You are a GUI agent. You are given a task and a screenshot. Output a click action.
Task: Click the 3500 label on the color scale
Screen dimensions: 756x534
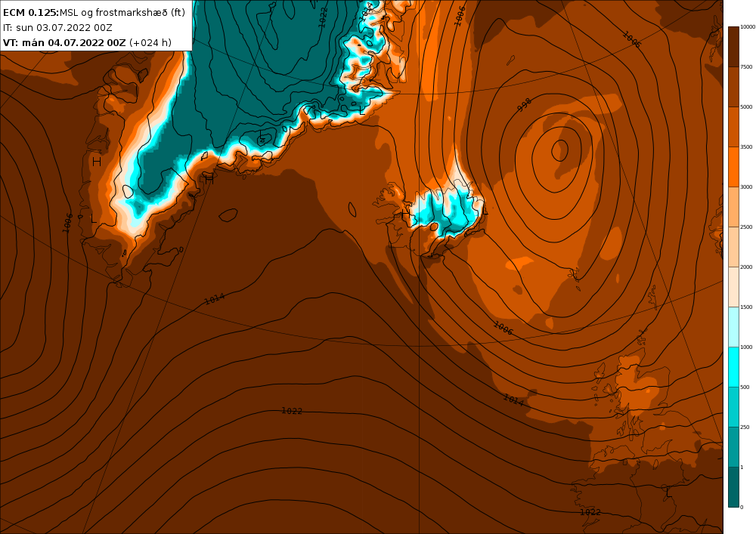[x=746, y=147]
